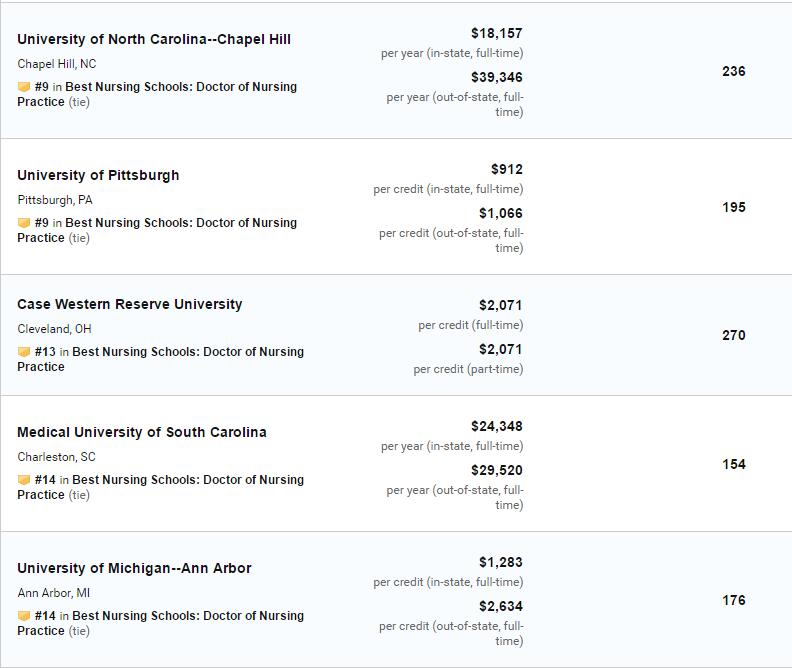
Task: Follow the #9 Best Nursing Schools link for UNC
Action: (157, 94)
